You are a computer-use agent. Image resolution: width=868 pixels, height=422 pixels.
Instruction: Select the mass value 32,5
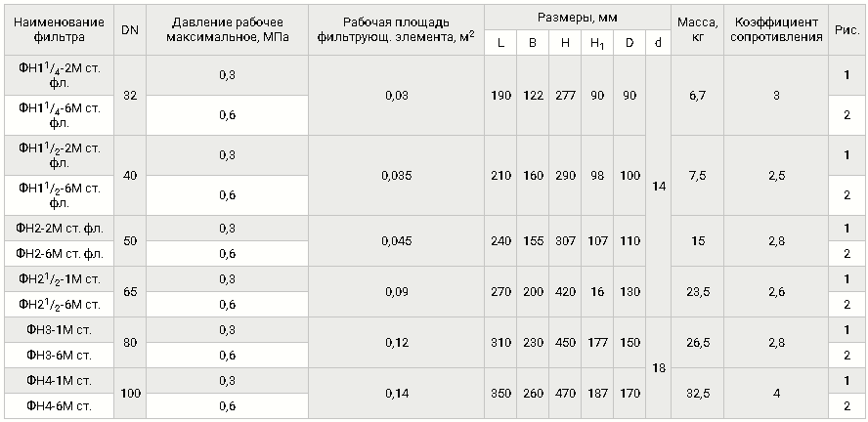tap(698, 394)
